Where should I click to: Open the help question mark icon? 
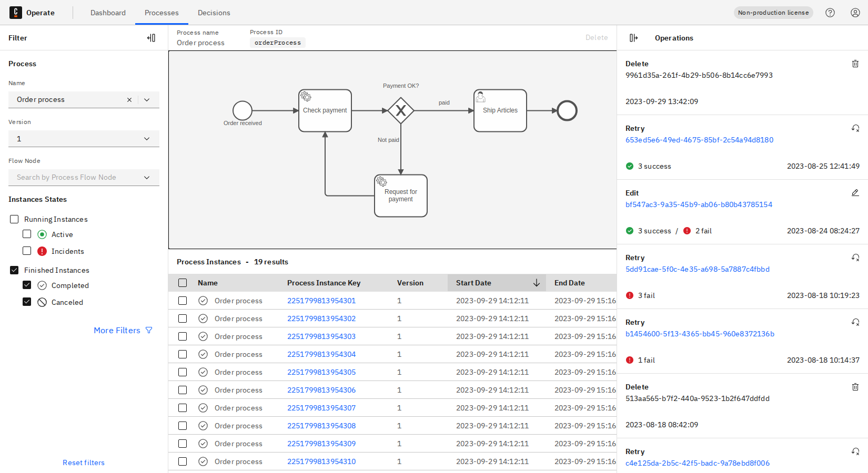pos(830,13)
